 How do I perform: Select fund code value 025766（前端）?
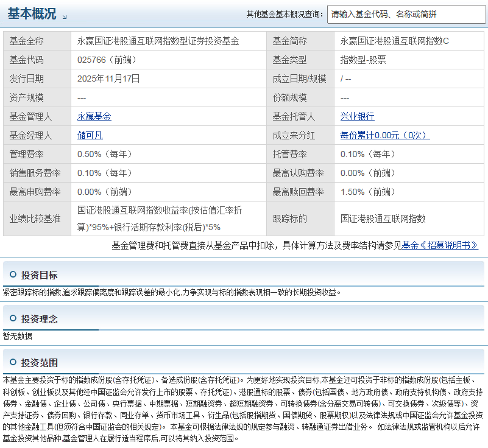coord(107,60)
